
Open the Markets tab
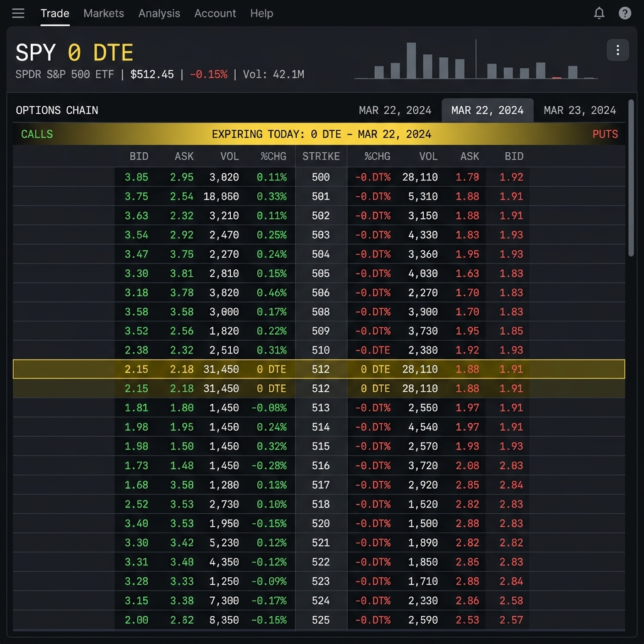coord(104,13)
